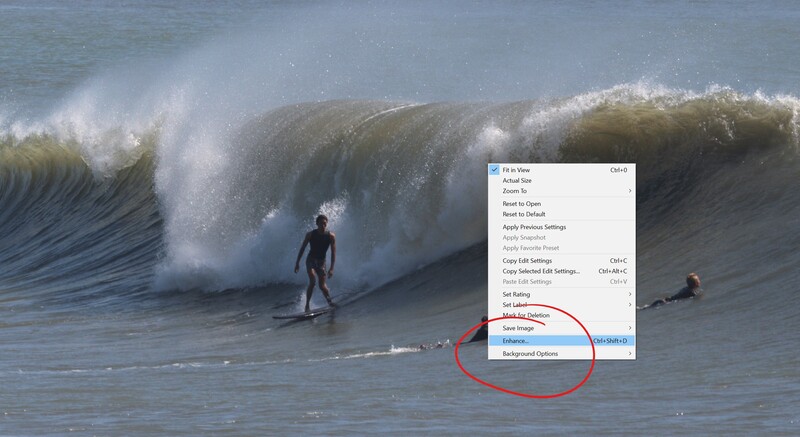The height and width of the screenshot is (437, 800).
Task: Click the greyed-out Apply Snapshot entry
Action: pyautogui.click(x=562, y=238)
